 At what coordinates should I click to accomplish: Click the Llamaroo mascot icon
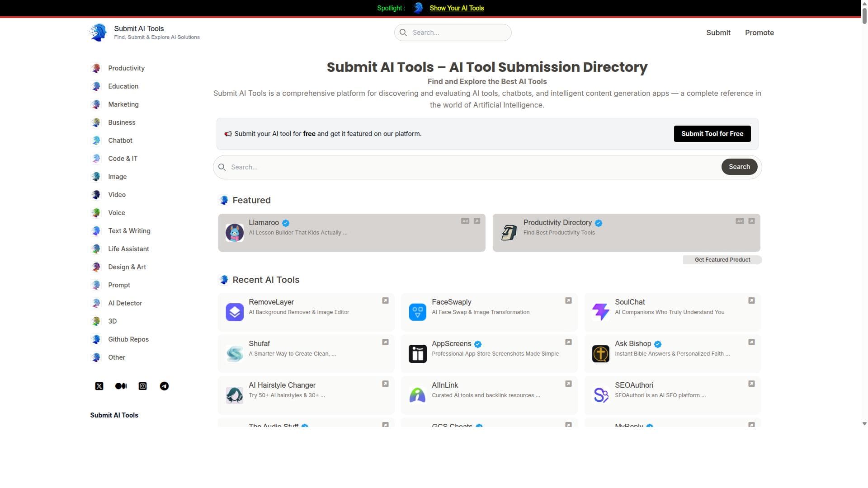[235, 233]
